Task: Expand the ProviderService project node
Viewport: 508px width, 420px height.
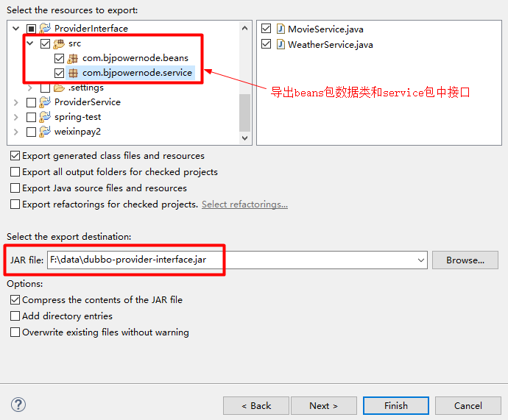Action: click(x=16, y=102)
